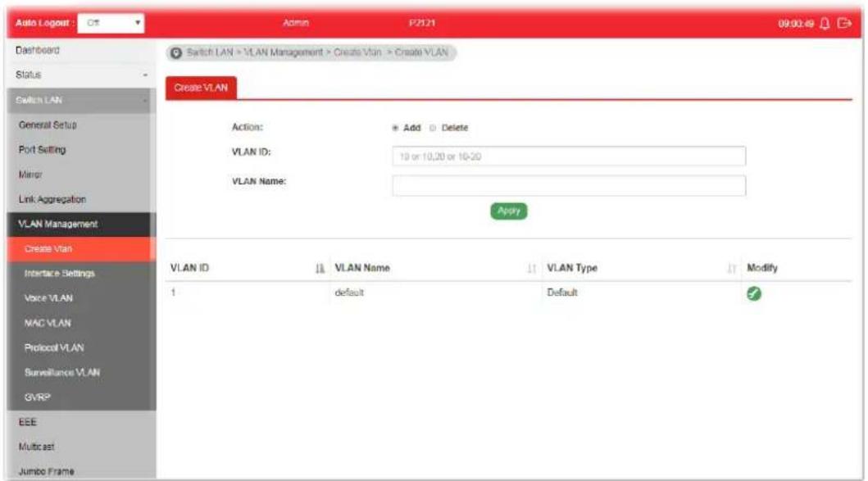This screenshot has height=481, width=868.
Task: Open Multicast in sidebar
Action: point(81,447)
